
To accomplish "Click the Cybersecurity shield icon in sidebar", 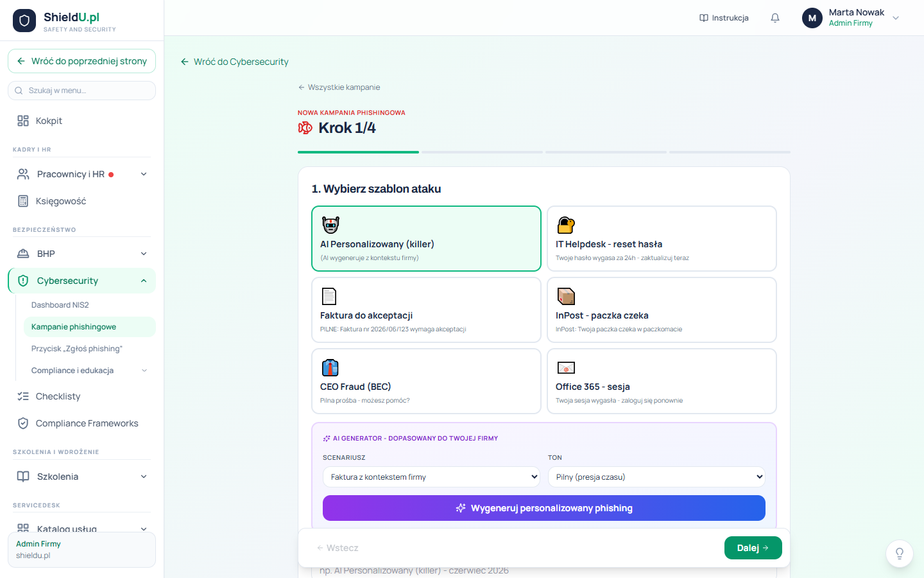I will [23, 281].
